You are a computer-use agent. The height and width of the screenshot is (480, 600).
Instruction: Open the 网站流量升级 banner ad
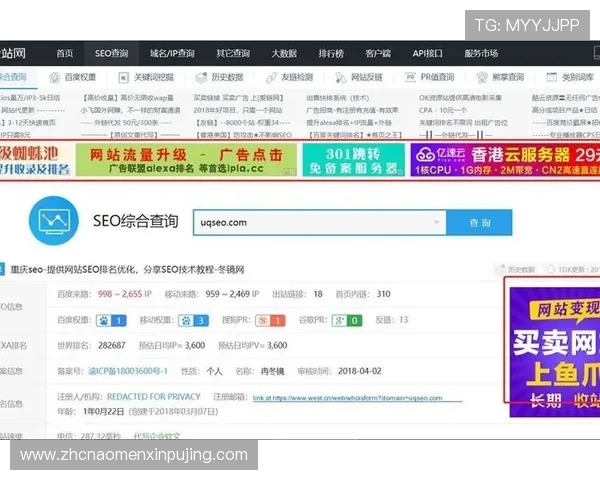pyautogui.click(x=186, y=160)
